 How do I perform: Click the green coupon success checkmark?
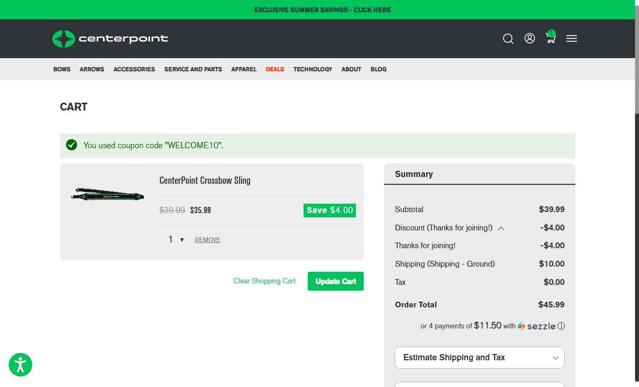(71, 145)
